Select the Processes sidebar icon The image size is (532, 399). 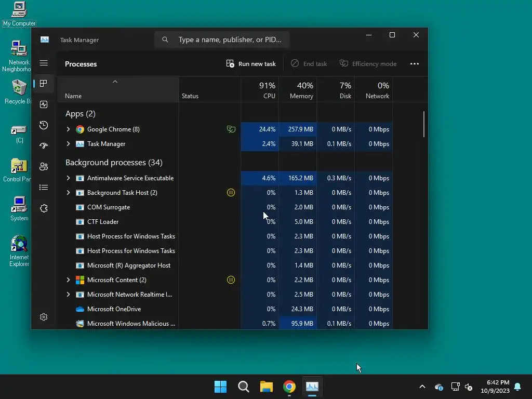(44, 84)
